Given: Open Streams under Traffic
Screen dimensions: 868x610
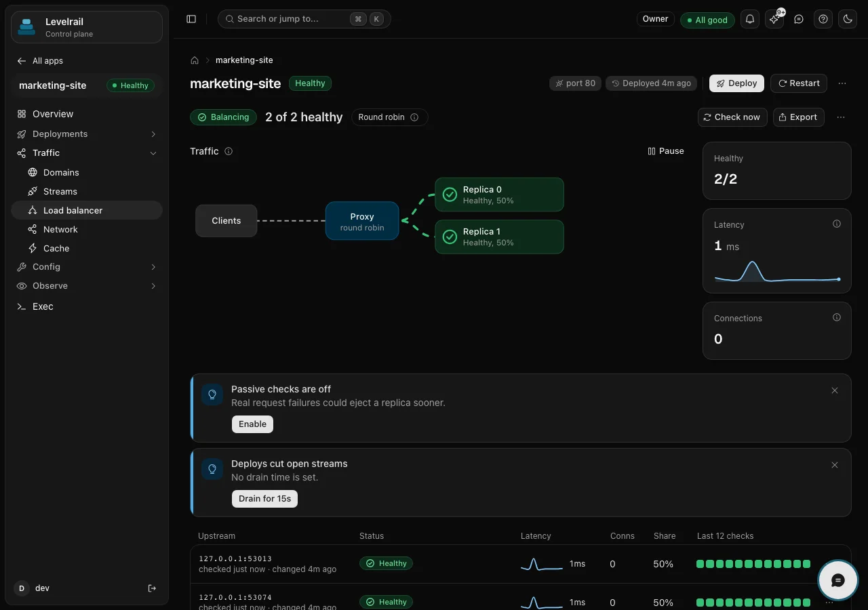Looking at the screenshot, I should click(x=87, y=192).
